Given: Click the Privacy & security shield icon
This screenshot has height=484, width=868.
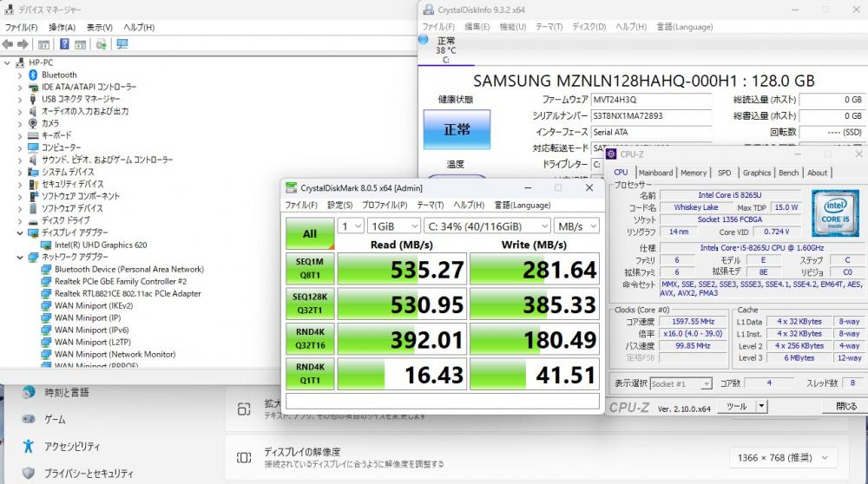Looking at the screenshot, I should pos(29,474).
